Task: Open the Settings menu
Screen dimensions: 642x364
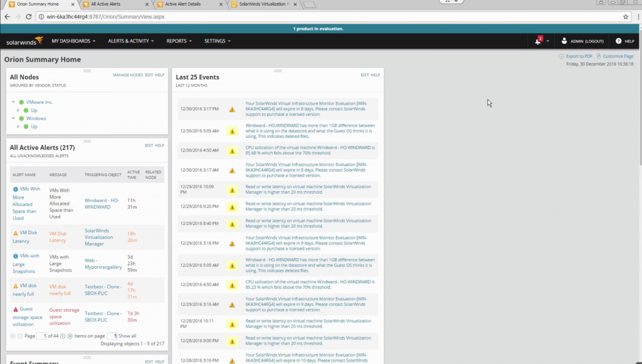Action: pyautogui.click(x=218, y=41)
